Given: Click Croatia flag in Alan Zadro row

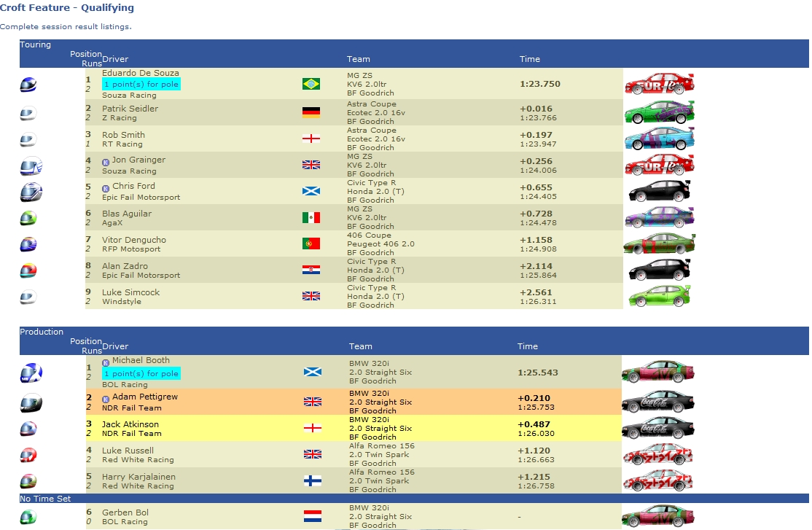Looking at the screenshot, I should click(x=311, y=270).
